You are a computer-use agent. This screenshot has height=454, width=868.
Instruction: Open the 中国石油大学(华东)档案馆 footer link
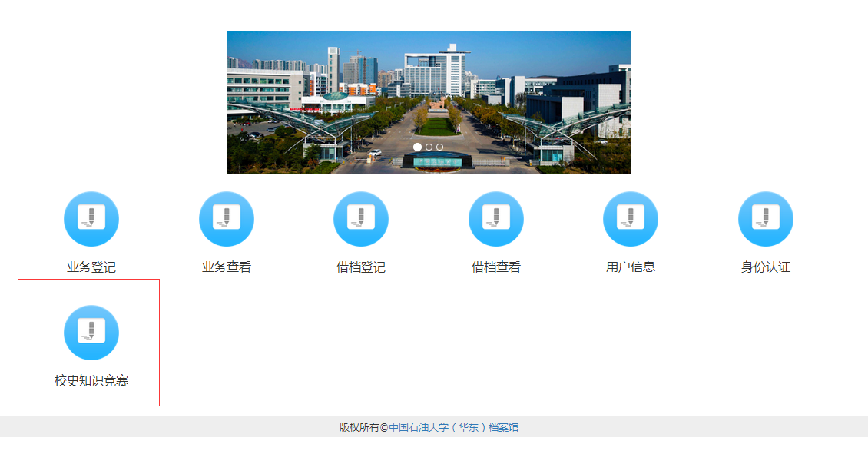(x=453, y=428)
